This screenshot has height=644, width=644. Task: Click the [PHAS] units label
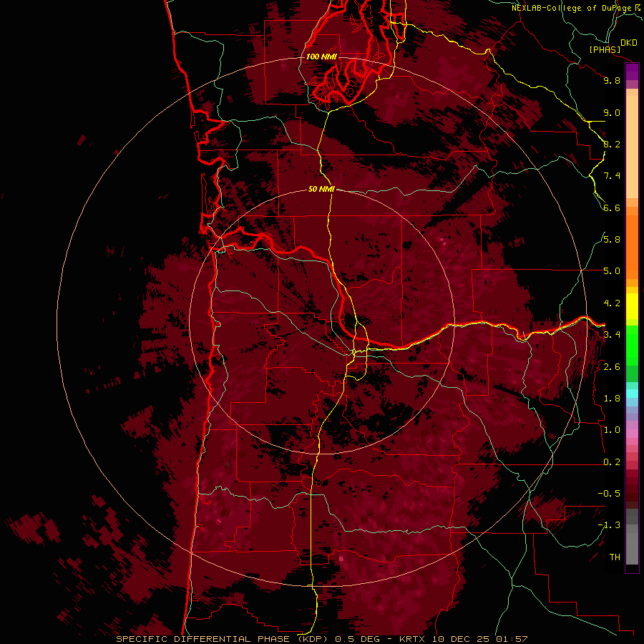605,50
